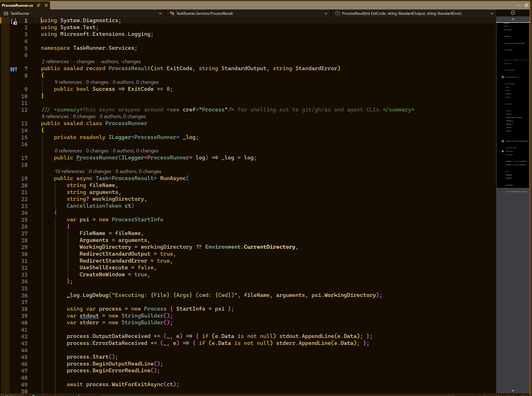The width and height of the screenshot is (532, 396).
Task: Click 'System.Diagnostics' on line 1
Action: [89, 21]
